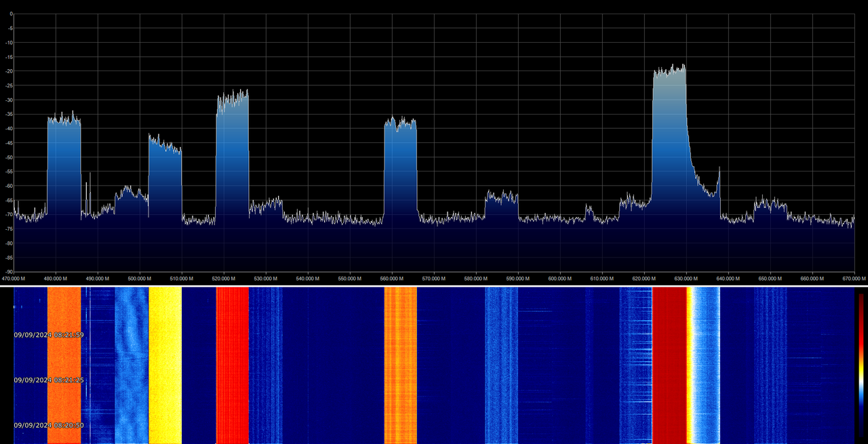This screenshot has width=868, height=444.
Task: Click the 540.000 M frequency axis label
Action: (x=308, y=279)
